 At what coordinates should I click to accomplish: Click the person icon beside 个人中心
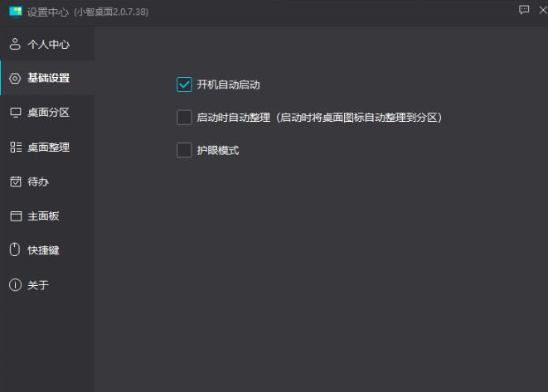15,44
